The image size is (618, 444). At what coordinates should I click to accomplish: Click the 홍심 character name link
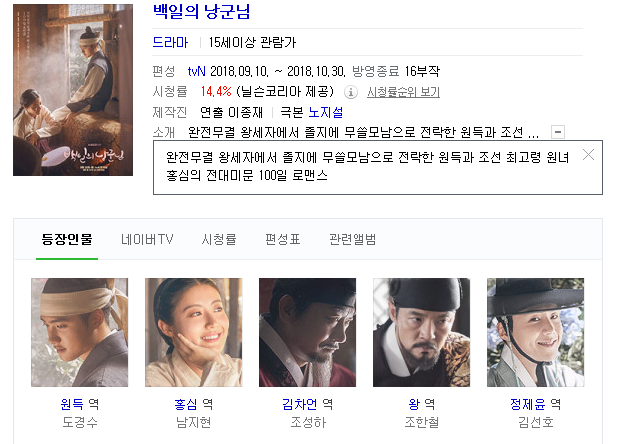pyautogui.click(x=186, y=404)
